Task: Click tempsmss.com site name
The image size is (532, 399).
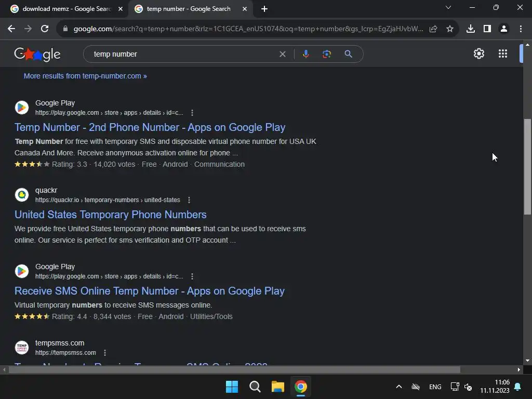Action: click(x=60, y=343)
